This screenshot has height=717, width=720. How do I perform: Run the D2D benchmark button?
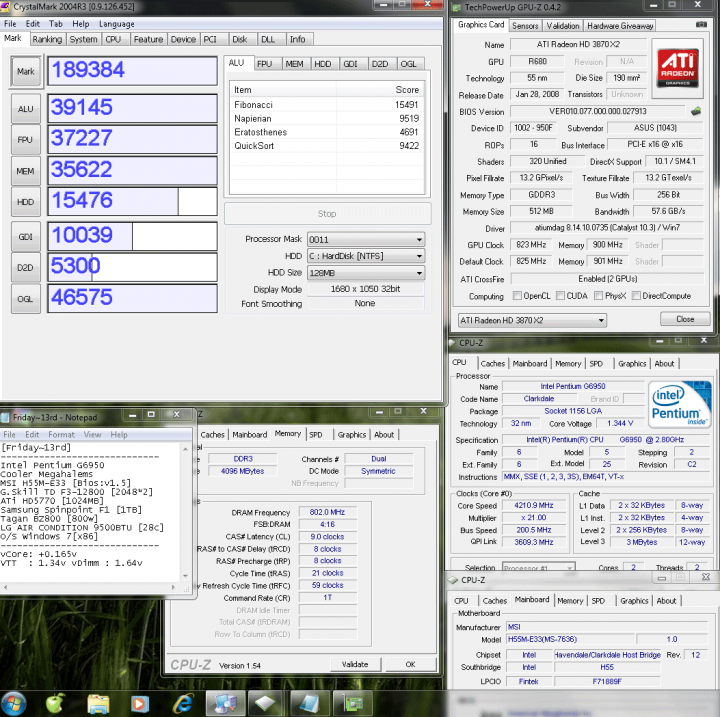26,267
